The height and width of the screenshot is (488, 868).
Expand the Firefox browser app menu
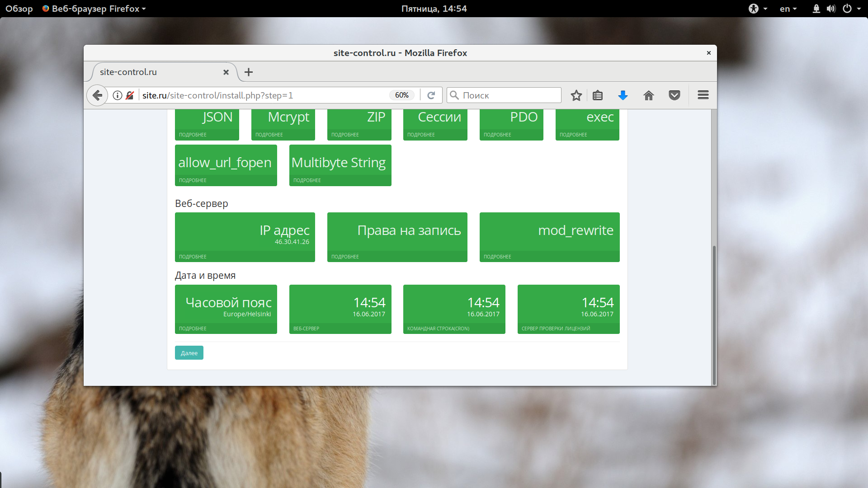click(x=95, y=9)
